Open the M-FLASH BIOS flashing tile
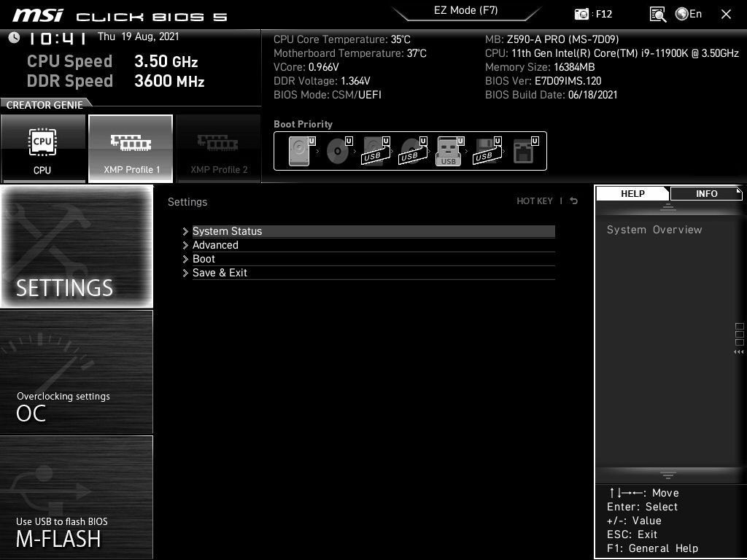Viewport: 747px width, 560px height. pyautogui.click(x=77, y=497)
